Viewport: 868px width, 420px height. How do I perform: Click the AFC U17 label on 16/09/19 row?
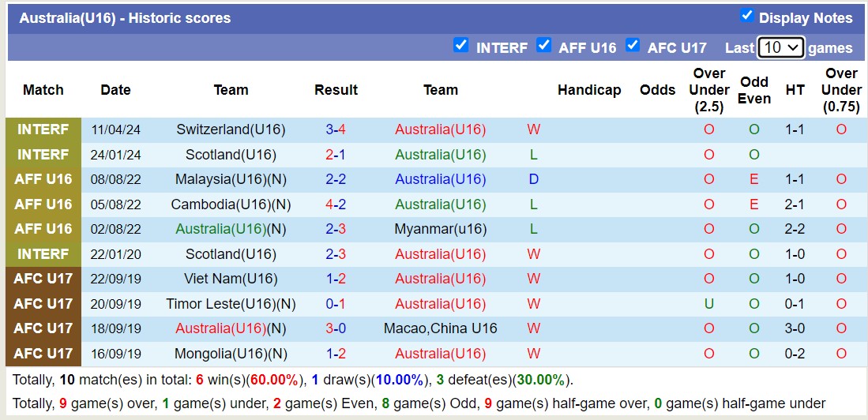click(x=43, y=354)
